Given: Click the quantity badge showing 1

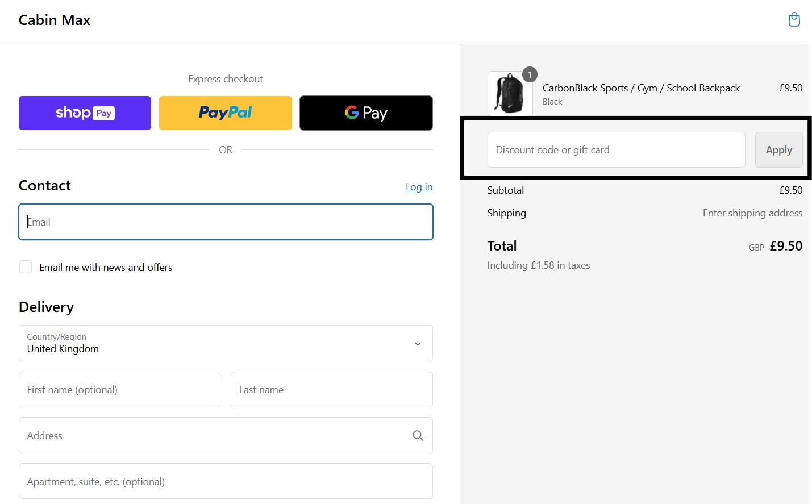Looking at the screenshot, I should pyautogui.click(x=530, y=74).
